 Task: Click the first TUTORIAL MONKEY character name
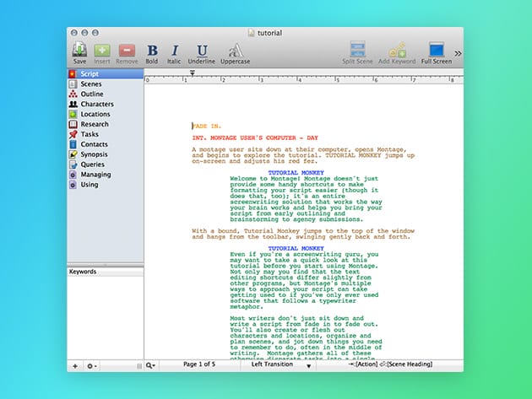tap(296, 173)
